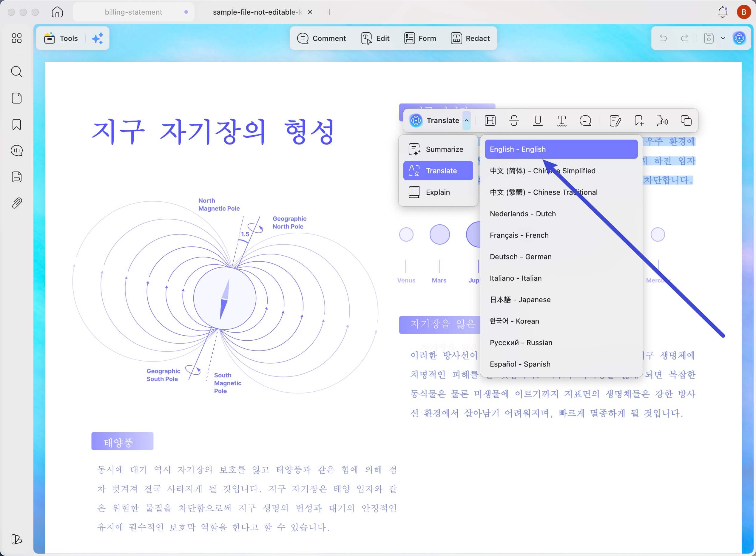Click the Undo arrow
This screenshot has width=756, height=556.
point(663,38)
